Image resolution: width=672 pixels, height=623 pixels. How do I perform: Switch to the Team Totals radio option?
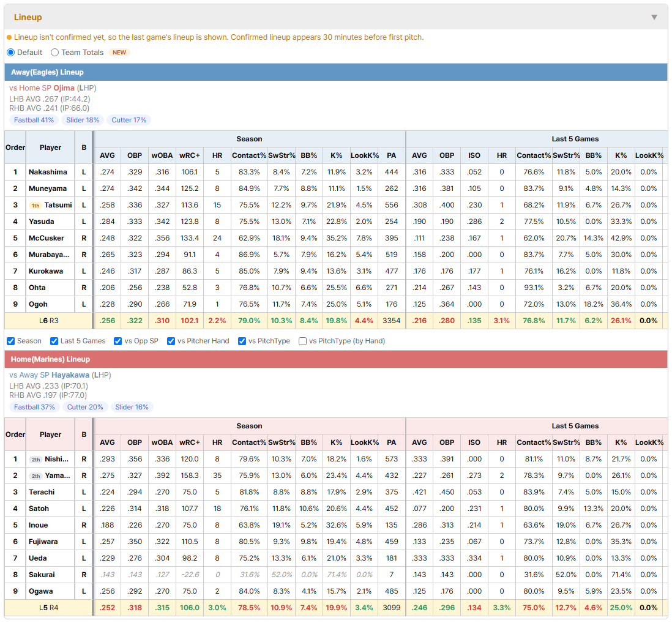(x=55, y=52)
